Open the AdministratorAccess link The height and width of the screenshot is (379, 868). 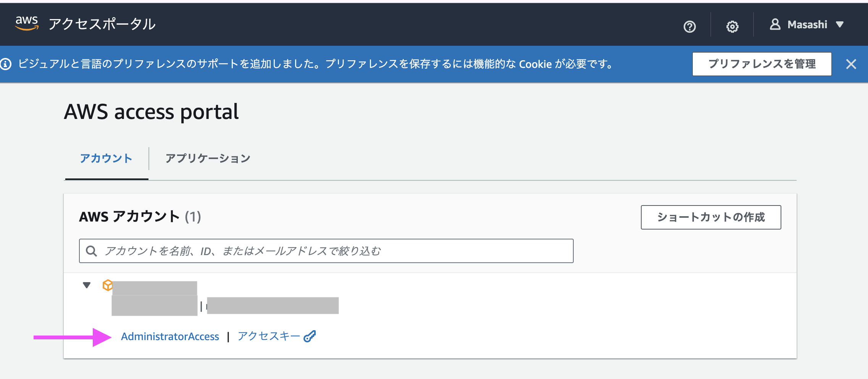[170, 336]
